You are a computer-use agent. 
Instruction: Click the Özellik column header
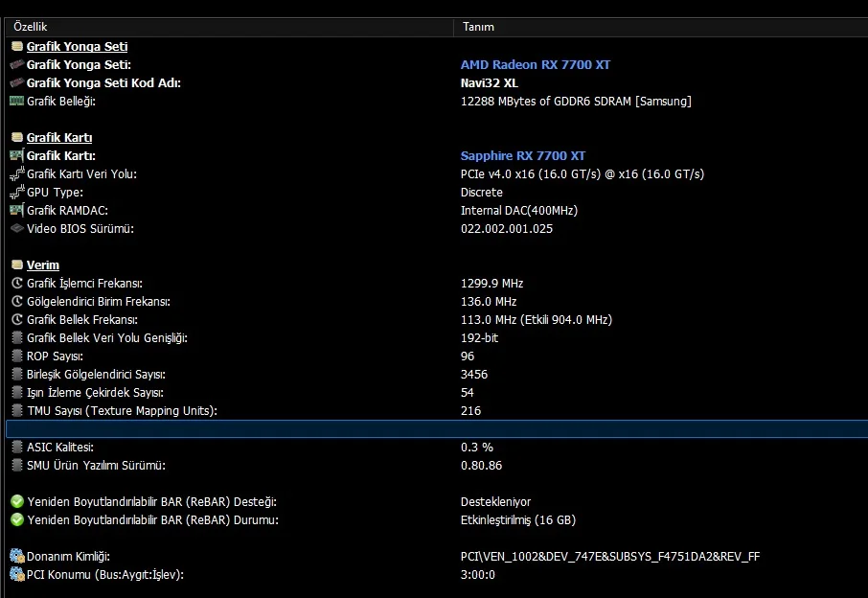point(229,27)
